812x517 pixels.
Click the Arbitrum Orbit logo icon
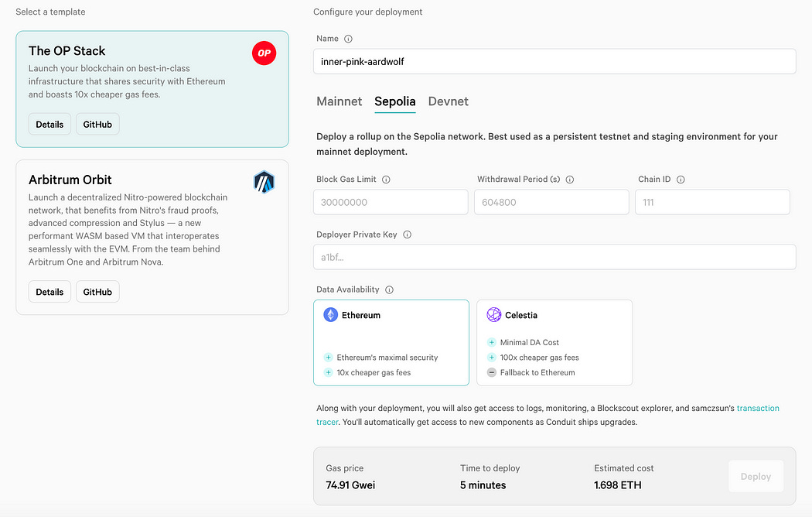(x=264, y=183)
